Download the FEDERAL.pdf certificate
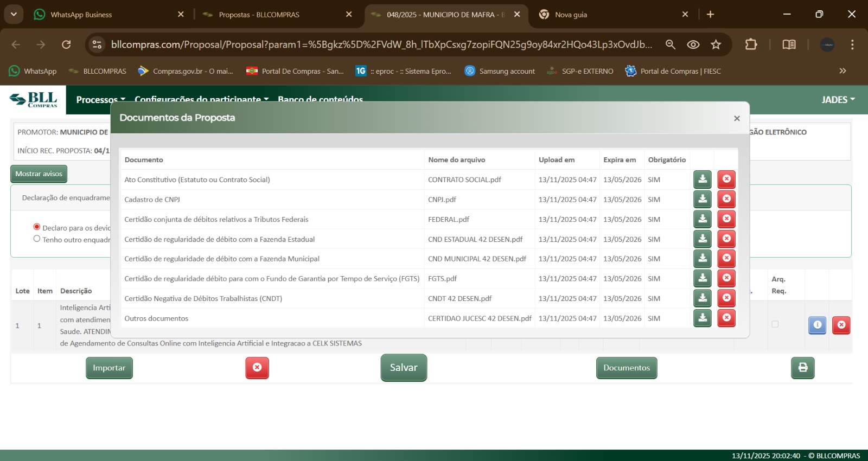 pos(702,219)
